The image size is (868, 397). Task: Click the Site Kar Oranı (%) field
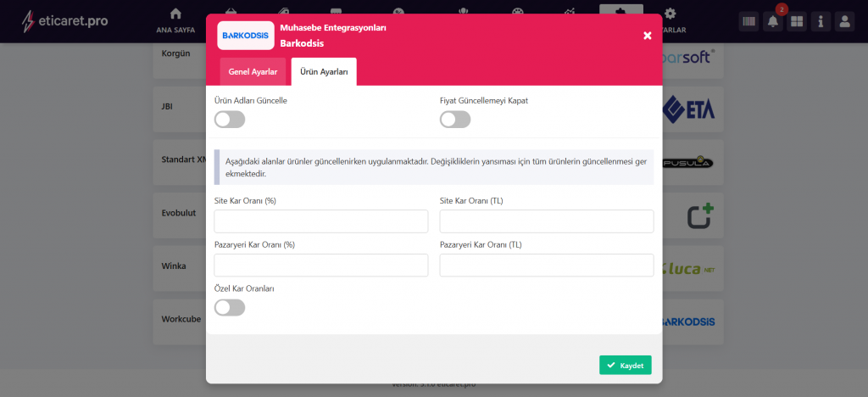coord(321,221)
